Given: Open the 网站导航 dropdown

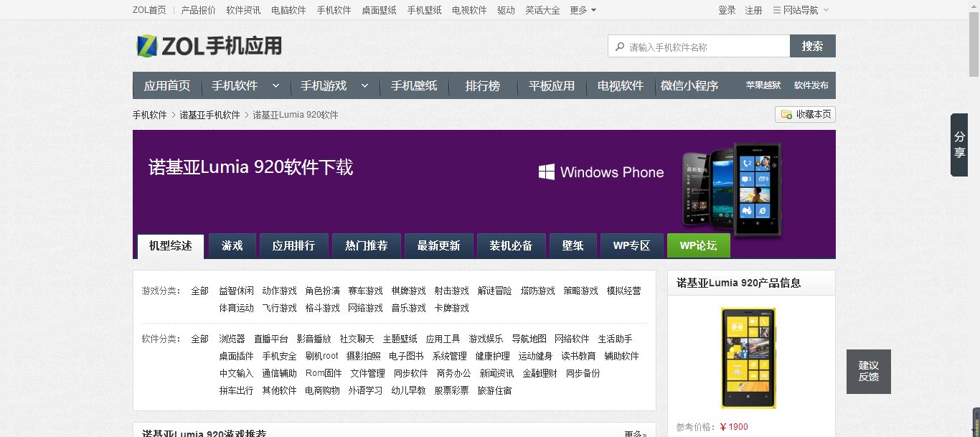Looking at the screenshot, I should [801, 9].
